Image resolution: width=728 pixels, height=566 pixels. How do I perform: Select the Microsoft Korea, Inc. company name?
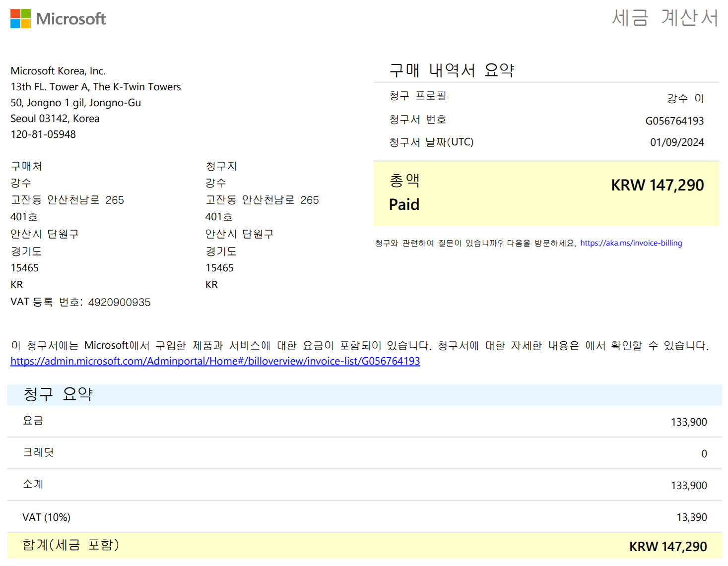(58, 71)
